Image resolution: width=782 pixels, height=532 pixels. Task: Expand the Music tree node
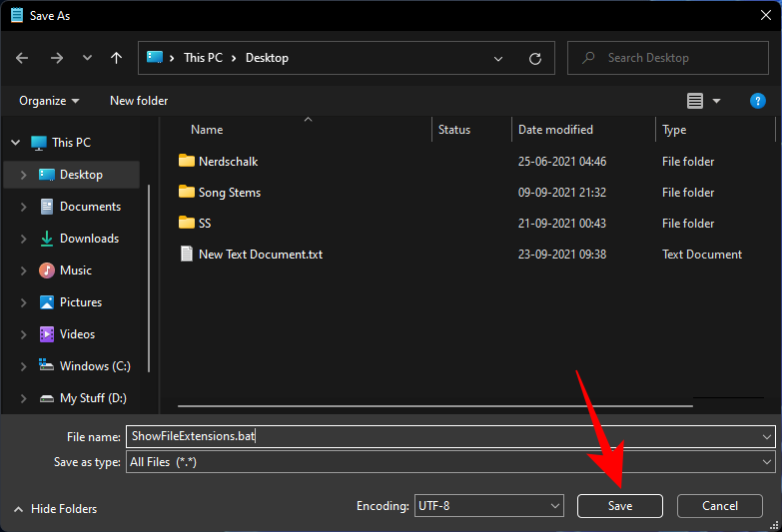click(x=23, y=270)
